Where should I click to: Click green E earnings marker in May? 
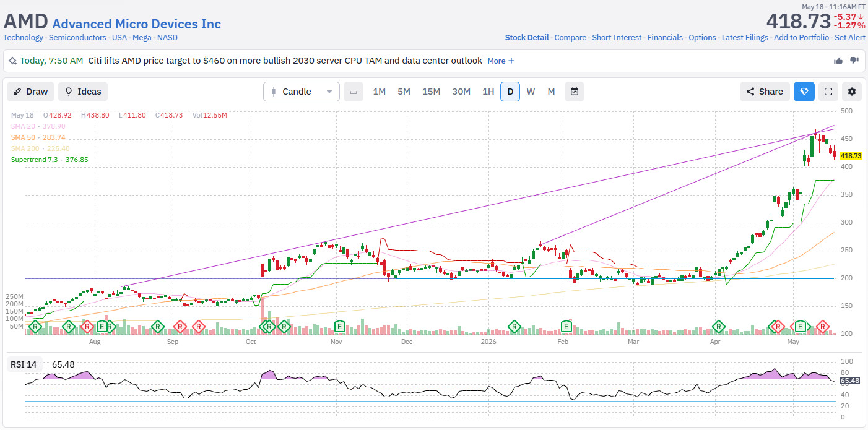(x=801, y=326)
